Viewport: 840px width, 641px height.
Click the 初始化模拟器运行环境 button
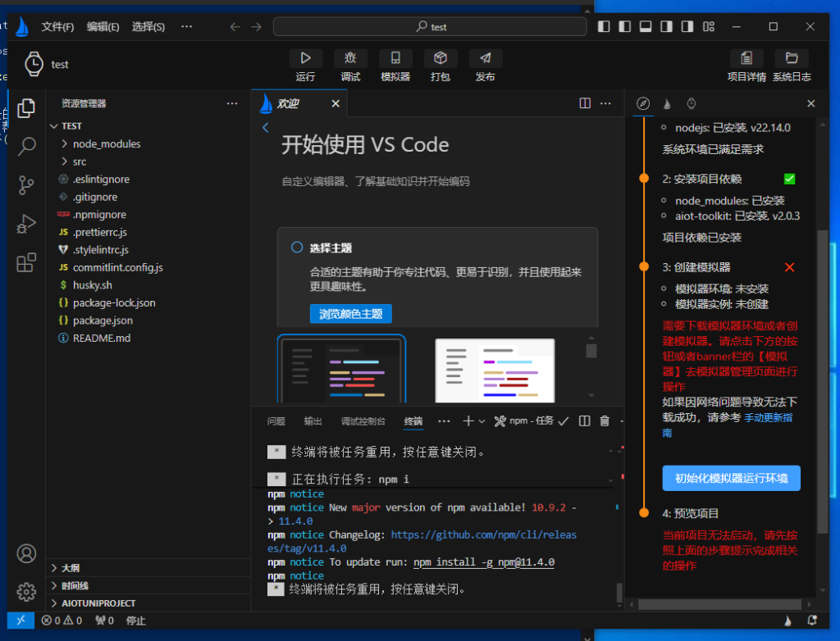click(x=731, y=478)
